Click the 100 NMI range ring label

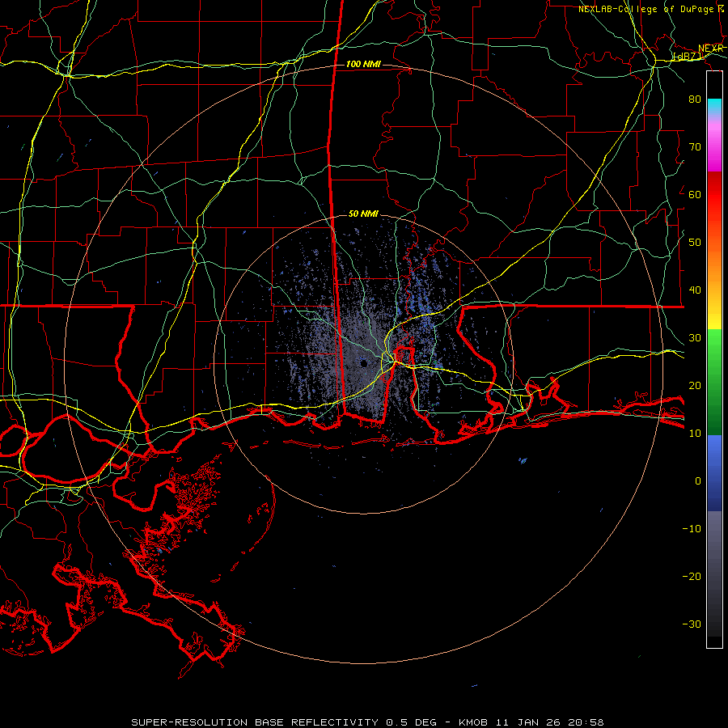[363, 64]
